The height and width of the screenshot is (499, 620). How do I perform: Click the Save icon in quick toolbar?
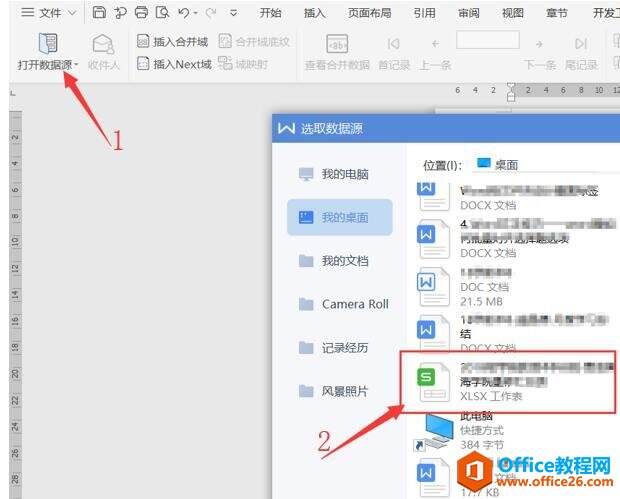pos(99,13)
